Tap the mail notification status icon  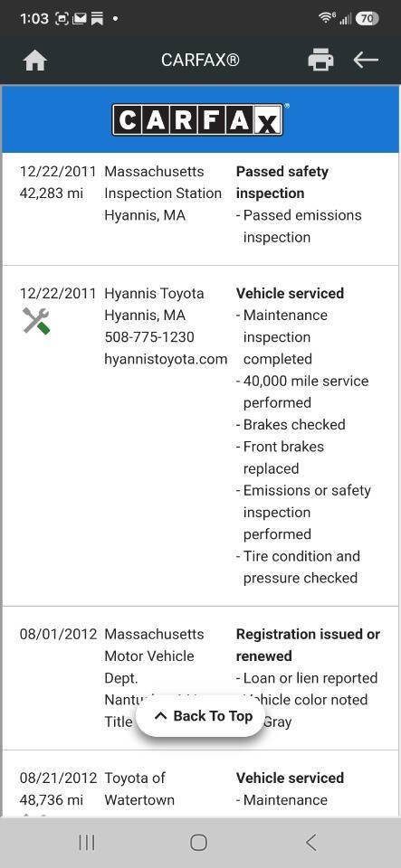[x=80, y=19]
